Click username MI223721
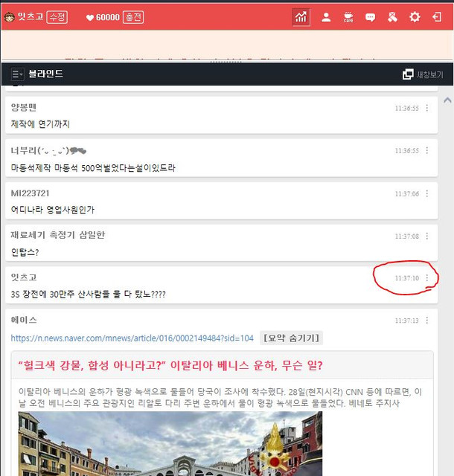The height and width of the screenshot is (476, 454). [x=30, y=193]
